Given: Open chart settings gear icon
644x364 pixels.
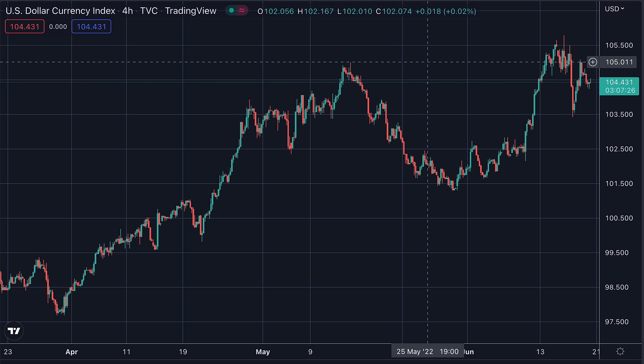Looking at the screenshot, I should coord(620,351).
